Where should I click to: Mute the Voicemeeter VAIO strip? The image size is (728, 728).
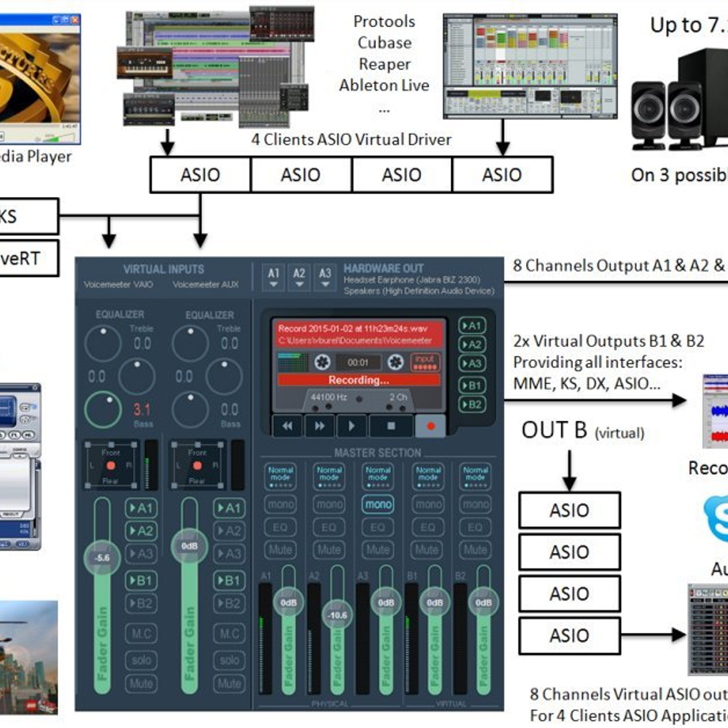click(x=142, y=683)
